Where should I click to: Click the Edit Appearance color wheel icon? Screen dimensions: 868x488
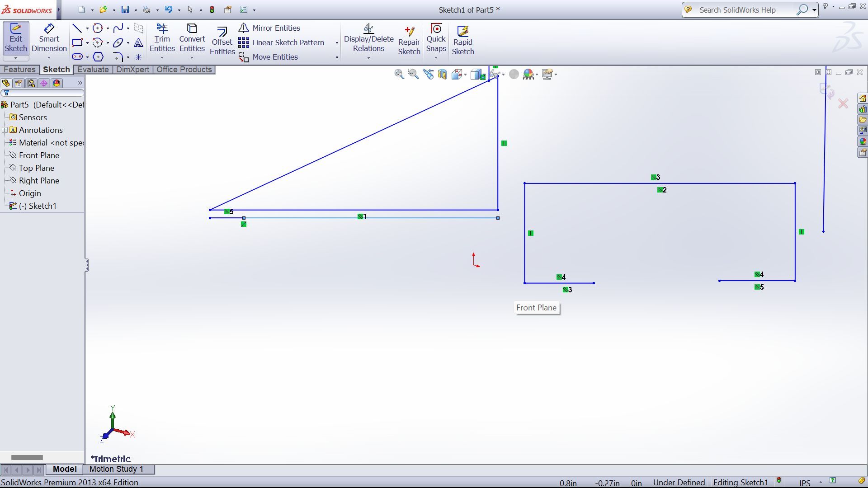tap(528, 74)
